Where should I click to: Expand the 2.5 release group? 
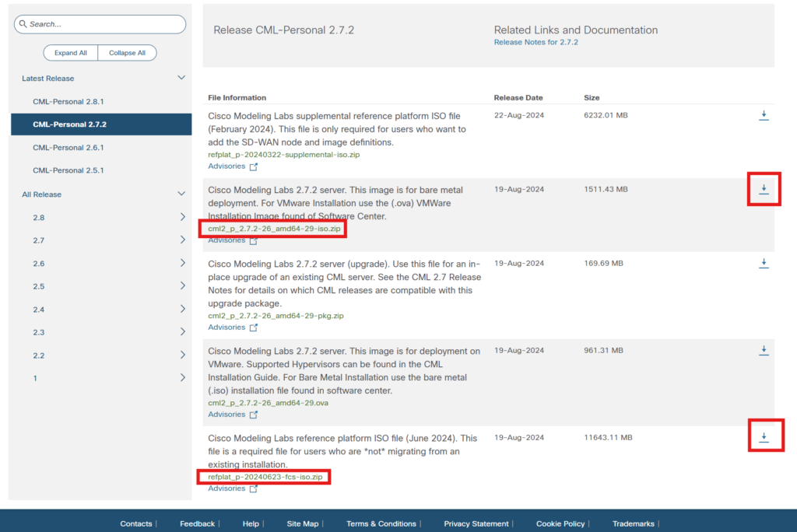click(182, 285)
